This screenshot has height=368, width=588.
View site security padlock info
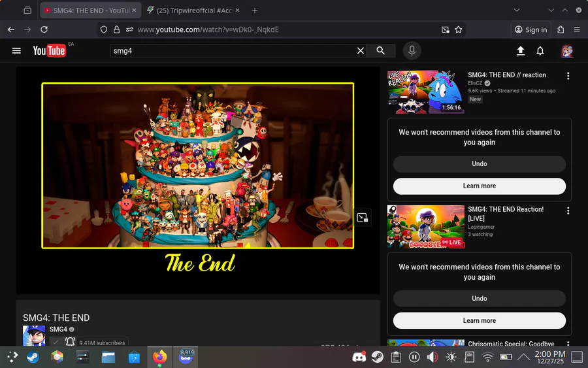117,29
